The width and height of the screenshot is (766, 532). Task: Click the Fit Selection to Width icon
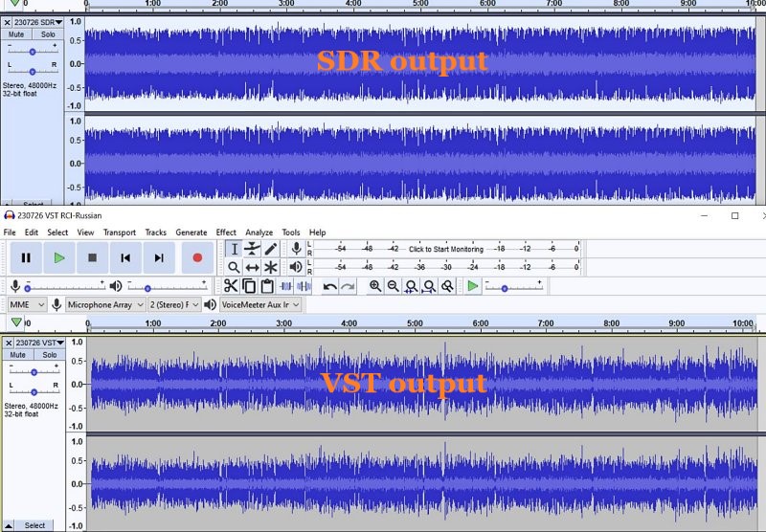pos(412,286)
